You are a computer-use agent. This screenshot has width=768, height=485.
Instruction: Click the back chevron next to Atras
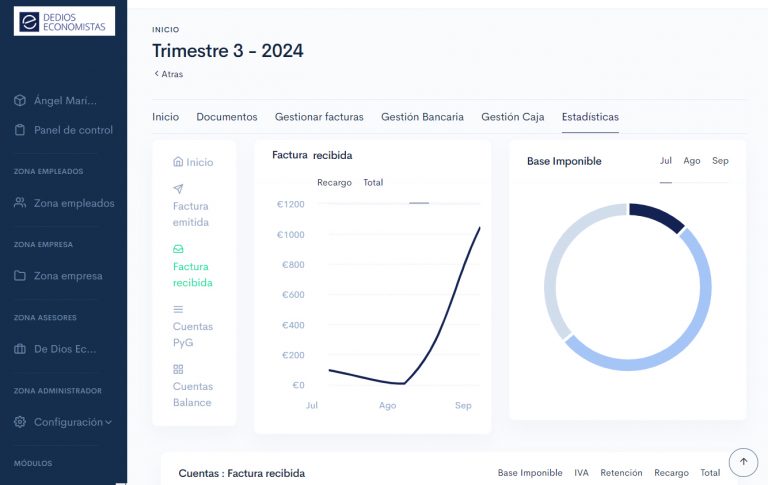tap(156, 73)
